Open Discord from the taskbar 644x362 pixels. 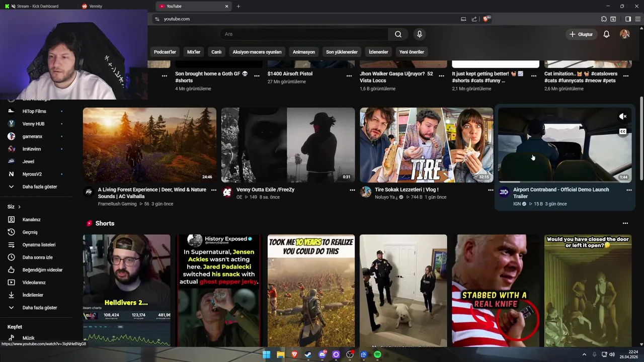323,354
